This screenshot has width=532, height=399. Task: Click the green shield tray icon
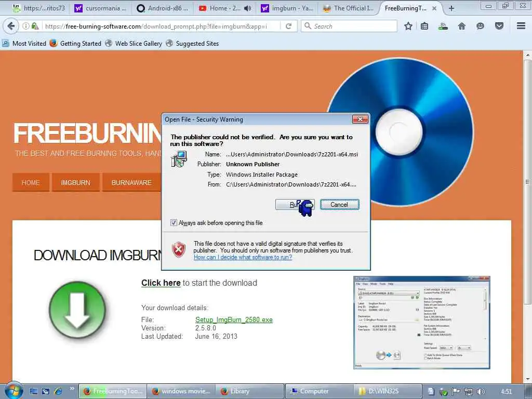coord(444,392)
